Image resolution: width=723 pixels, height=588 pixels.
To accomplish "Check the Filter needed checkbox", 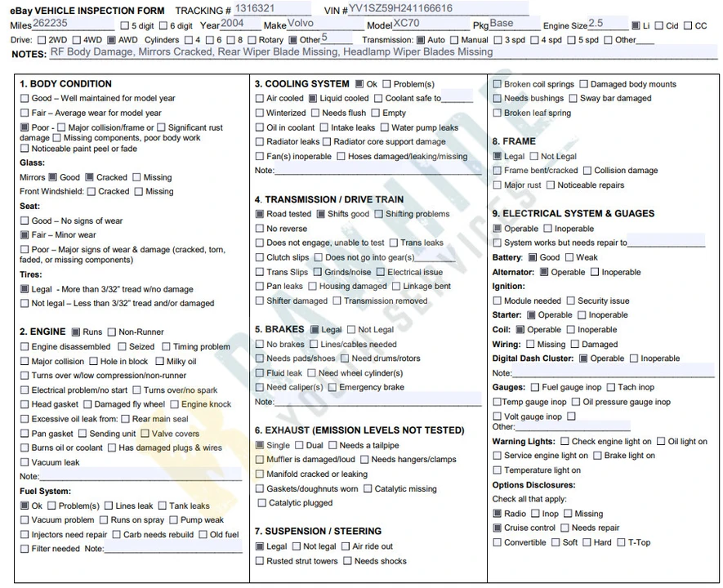I will click(x=25, y=548).
